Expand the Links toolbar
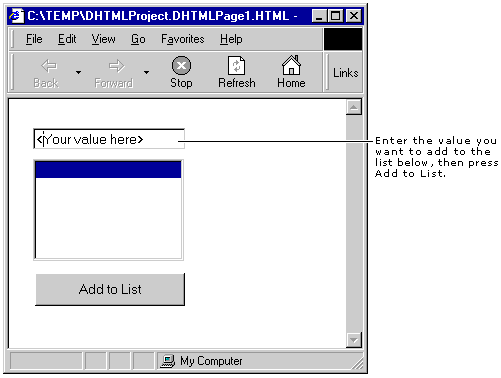The width and height of the screenshot is (501, 378). [x=346, y=73]
